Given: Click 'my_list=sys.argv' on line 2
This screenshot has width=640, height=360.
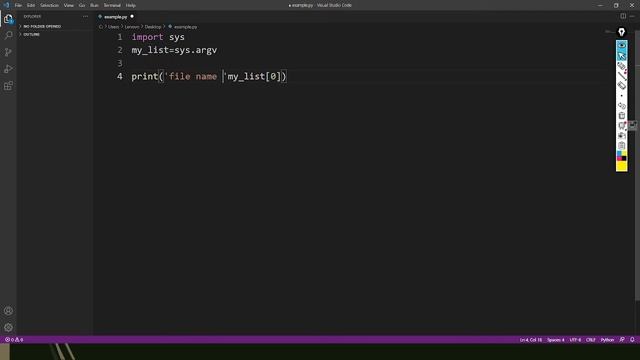Looking at the screenshot, I should 174,50.
